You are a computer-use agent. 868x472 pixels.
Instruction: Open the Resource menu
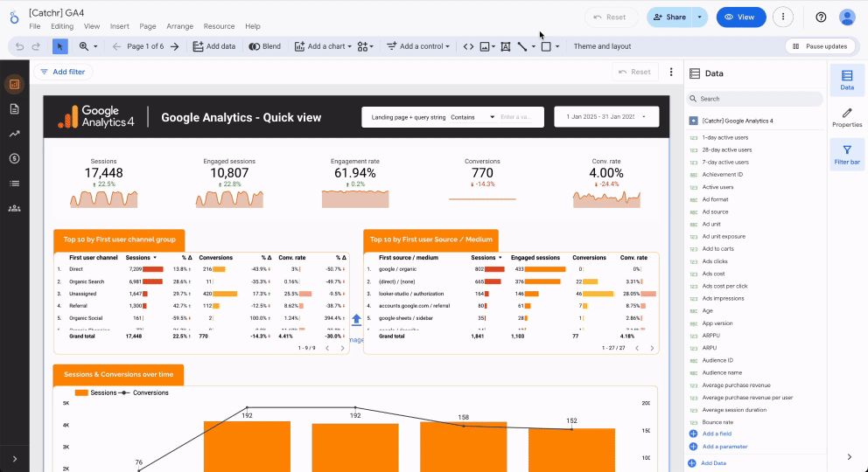(x=220, y=26)
